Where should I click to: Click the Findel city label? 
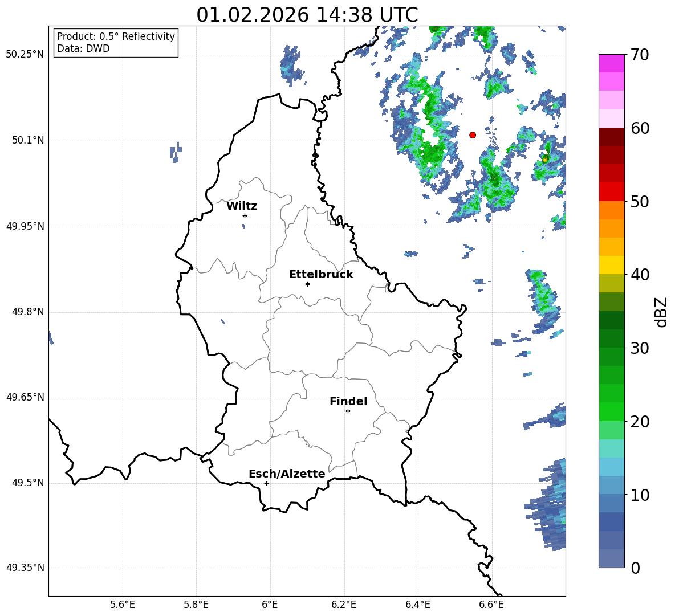coord(348,401)
